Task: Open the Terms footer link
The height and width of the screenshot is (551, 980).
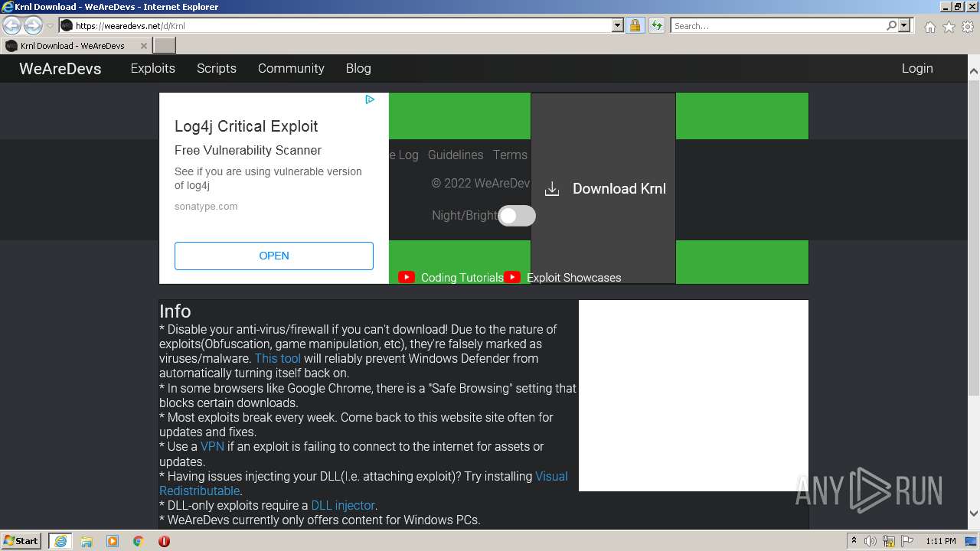Action: [x=510, y=155]
